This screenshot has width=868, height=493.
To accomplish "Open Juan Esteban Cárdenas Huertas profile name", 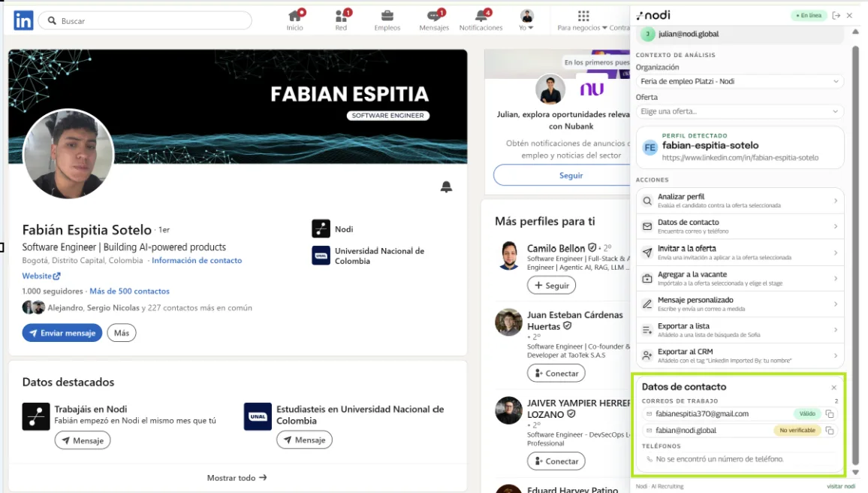I will coord(574,320).
